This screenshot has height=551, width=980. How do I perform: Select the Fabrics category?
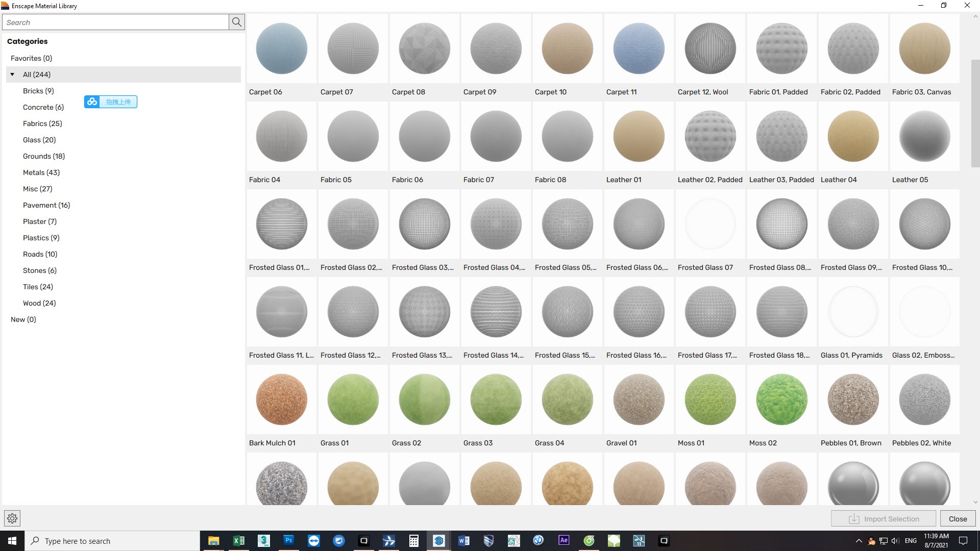point(42,123)
